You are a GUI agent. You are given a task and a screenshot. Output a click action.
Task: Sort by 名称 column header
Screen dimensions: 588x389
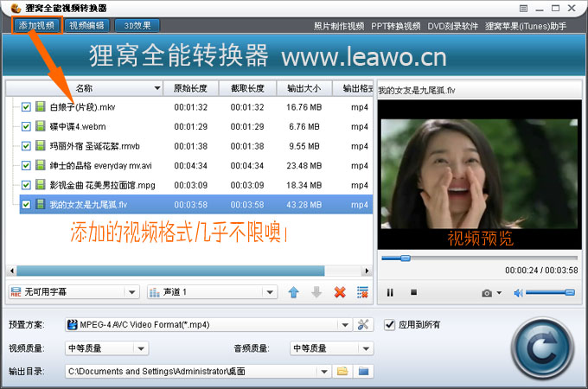coord(84,88)
